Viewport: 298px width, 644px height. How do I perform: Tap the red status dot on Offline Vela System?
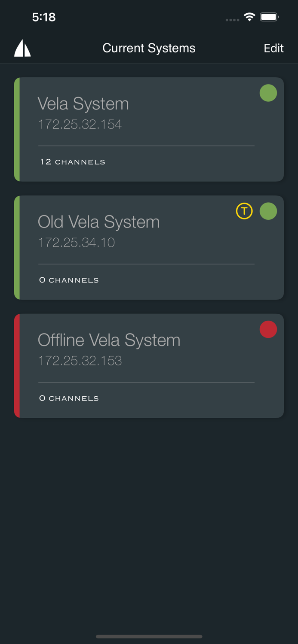coord(268,329)
